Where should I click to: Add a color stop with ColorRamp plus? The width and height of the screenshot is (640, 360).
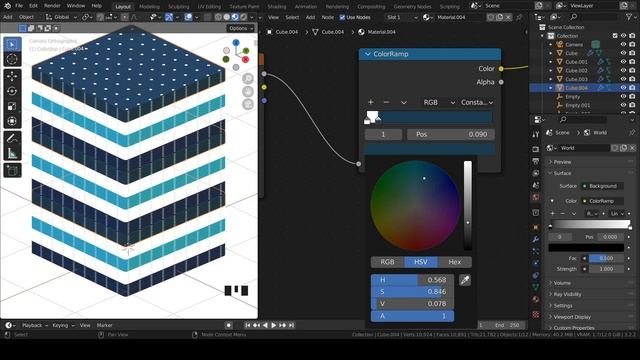point(371,102)
